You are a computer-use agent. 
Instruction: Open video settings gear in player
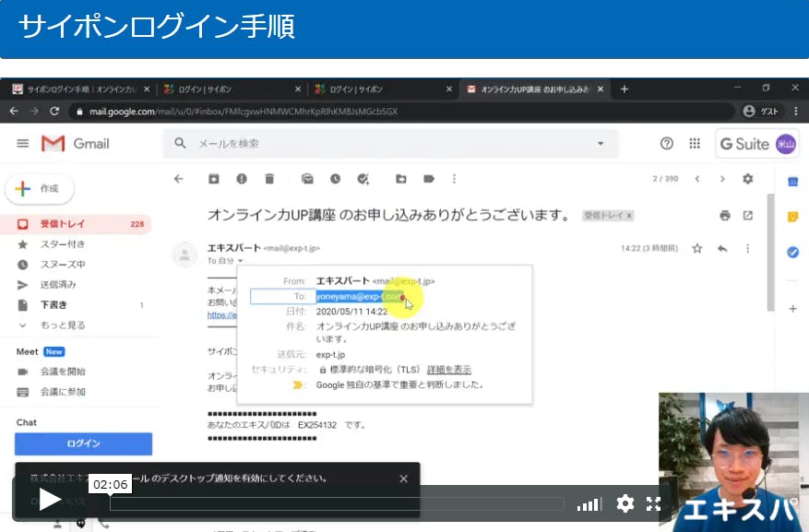[625, 503]
